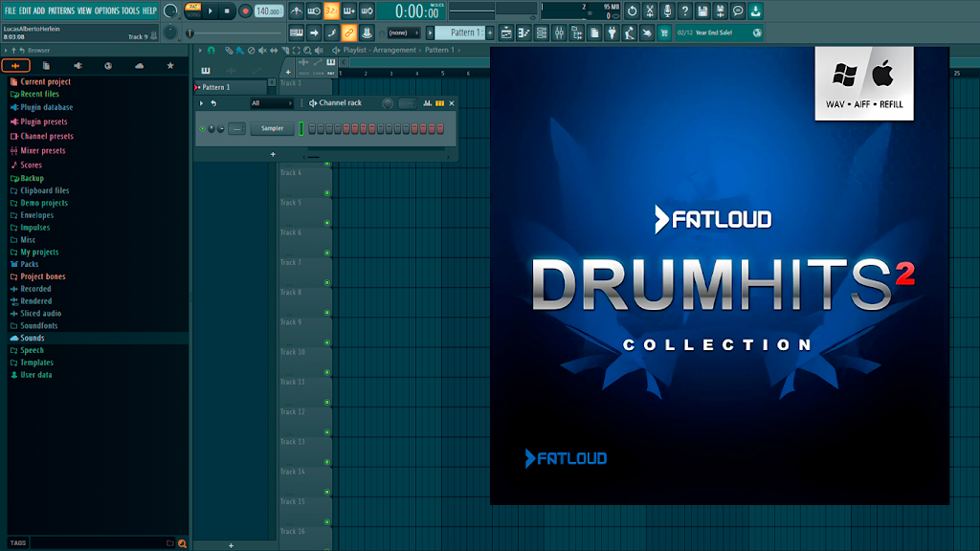Open the OPTIONS menu
980x551 pixels.
pyautogui.click(x=106, y=11)
